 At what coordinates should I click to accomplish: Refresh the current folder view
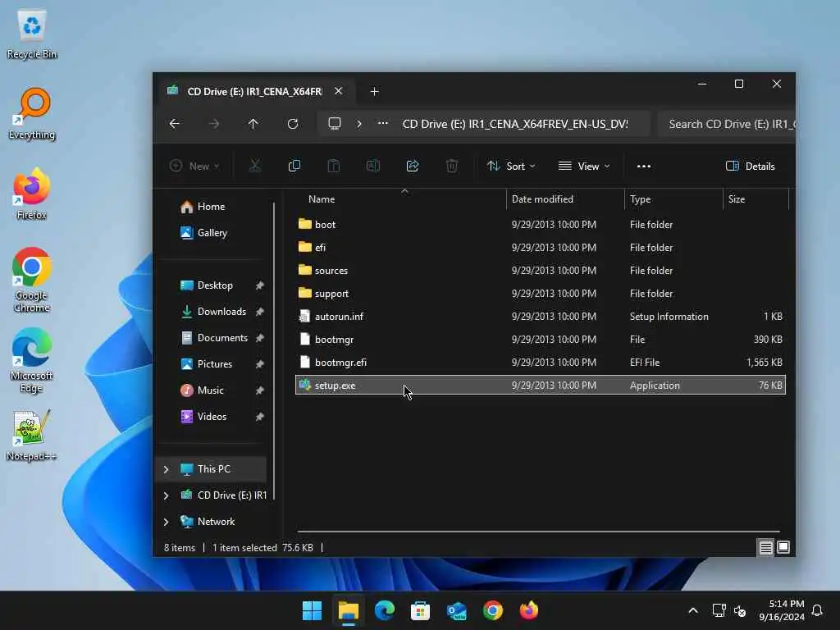pos(293,124)
